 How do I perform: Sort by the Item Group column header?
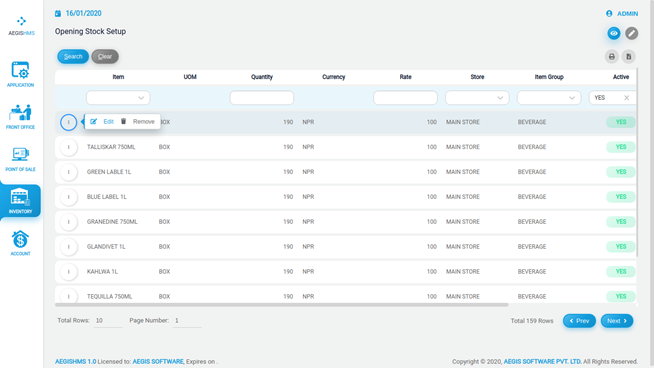[549, 77]
